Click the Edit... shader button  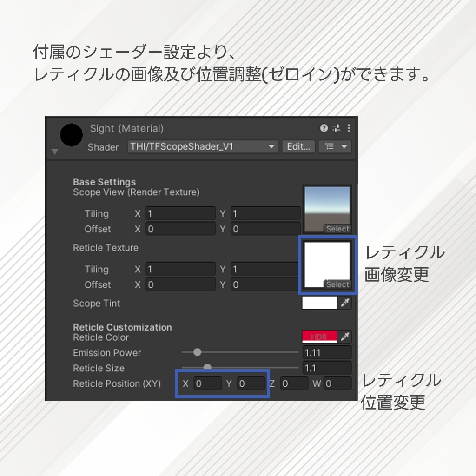click(x=298, y=147)
